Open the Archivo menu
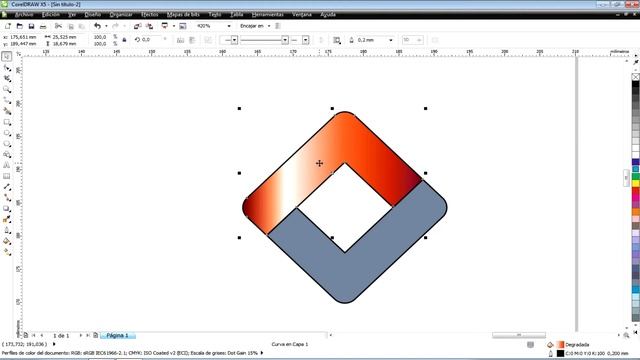 (x=24, y=14)
